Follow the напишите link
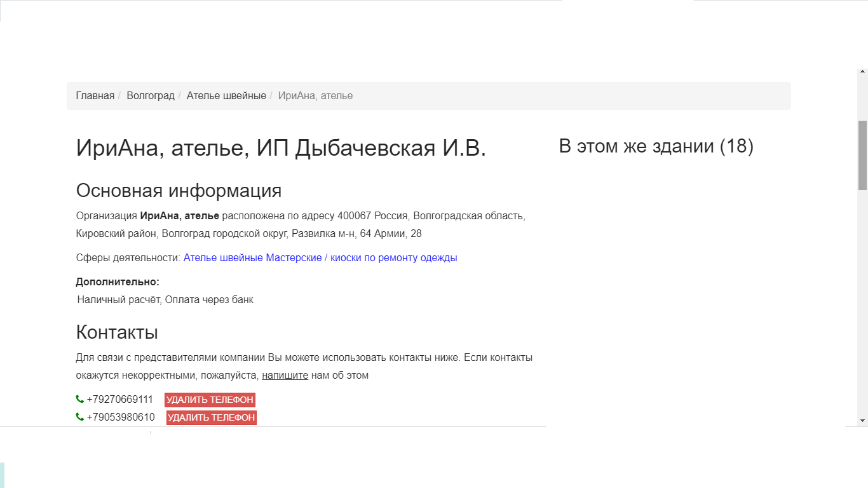Image resolution: width=868 pixels, height=488 pixels. click(x=285, y=376)
